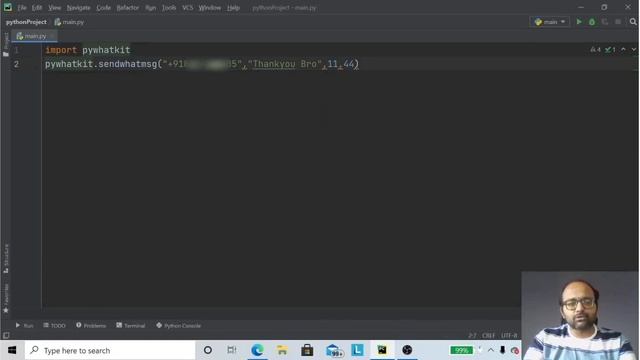
Task: Click 'pywhatkit' module name in line 1
Action: point(106,50)
